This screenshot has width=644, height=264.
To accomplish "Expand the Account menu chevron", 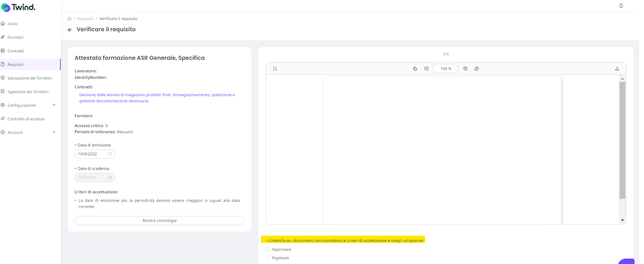I will click(x=54, y=132).
